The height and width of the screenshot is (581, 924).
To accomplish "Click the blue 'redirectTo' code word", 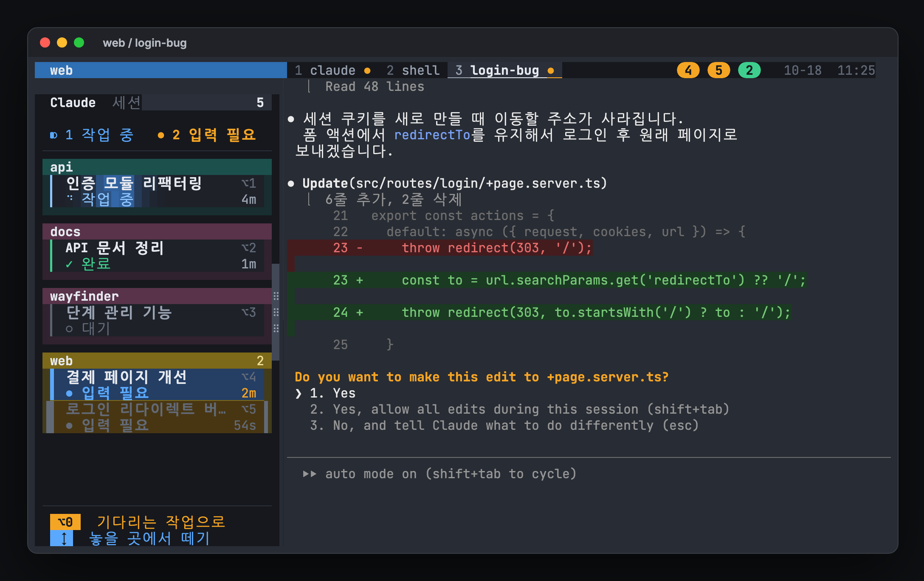I will tap(432, 135).
